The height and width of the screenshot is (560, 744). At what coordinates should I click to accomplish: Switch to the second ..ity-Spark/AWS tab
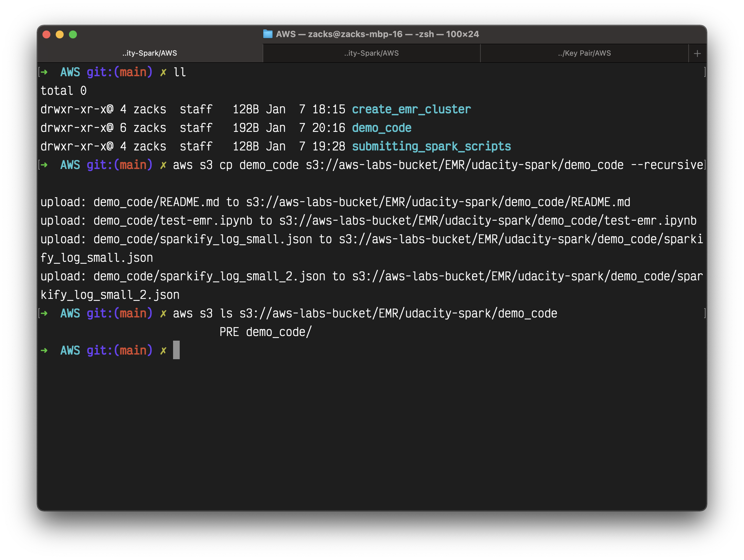[x=371, y=53]
